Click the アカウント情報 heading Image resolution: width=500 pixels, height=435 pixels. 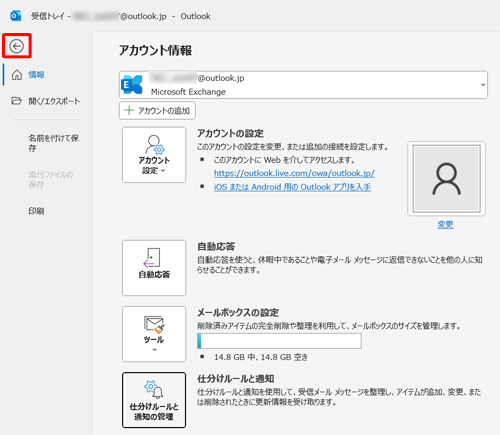pos(155,50)
